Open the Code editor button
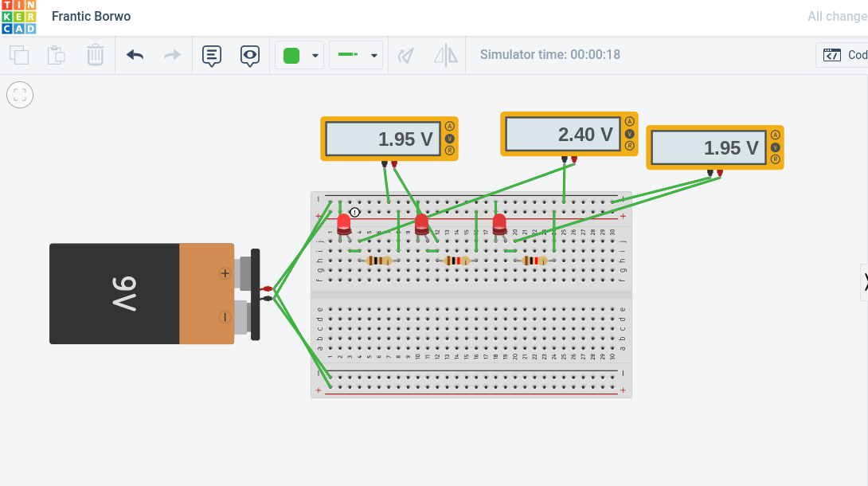Image resolution: width=868 pixels, height=486 pixels. click(842, 55)
